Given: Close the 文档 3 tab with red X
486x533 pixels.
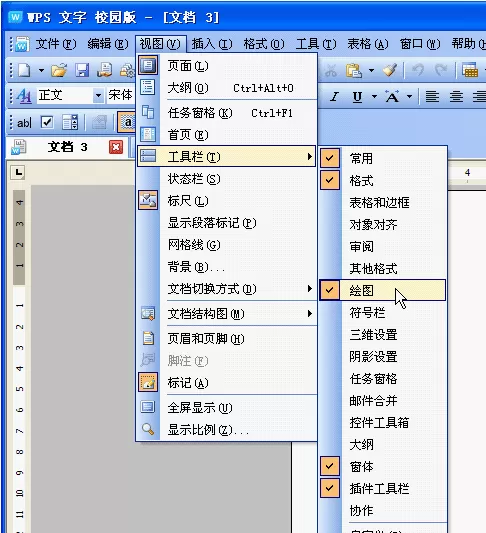Looking at the screenshot, I should click(116, 147).
